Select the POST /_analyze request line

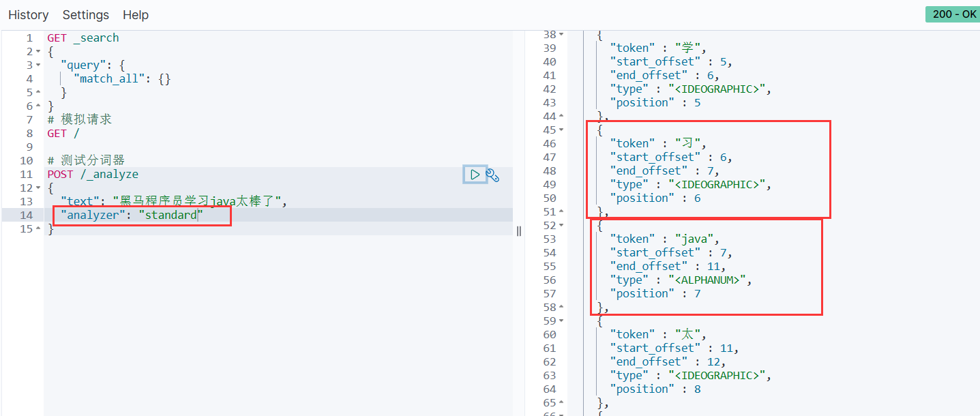(x=93, y=175)
